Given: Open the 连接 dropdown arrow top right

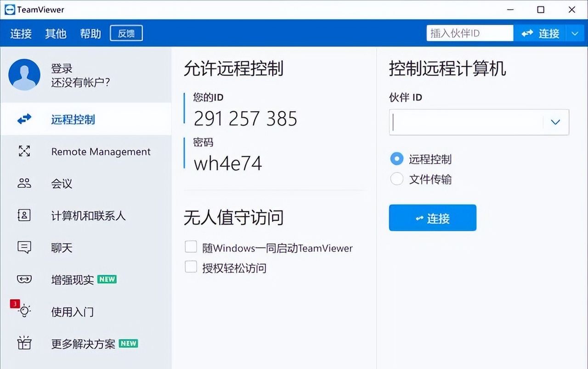Looking at the screenshot, I should pyautogui.click(x=574, y=33).
